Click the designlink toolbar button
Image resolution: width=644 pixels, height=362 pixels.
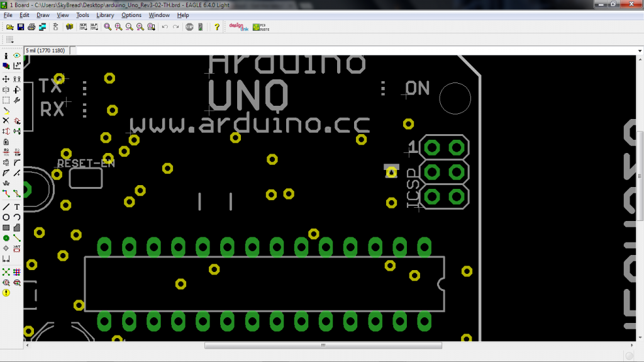tap(238, 27)
